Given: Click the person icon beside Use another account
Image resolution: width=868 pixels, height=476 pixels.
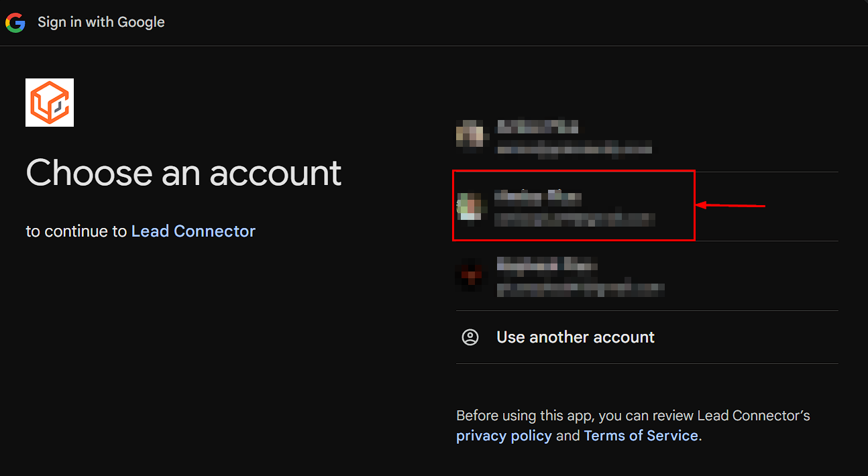Looking at the screenshot, I should coord(470,337).
